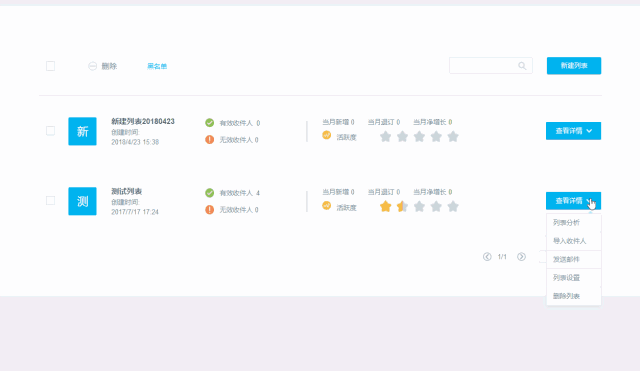The image size is (640, 371).
Task: Click 无效收件人 0 in 新建列表20180423 row
Action: pos(239,140)
